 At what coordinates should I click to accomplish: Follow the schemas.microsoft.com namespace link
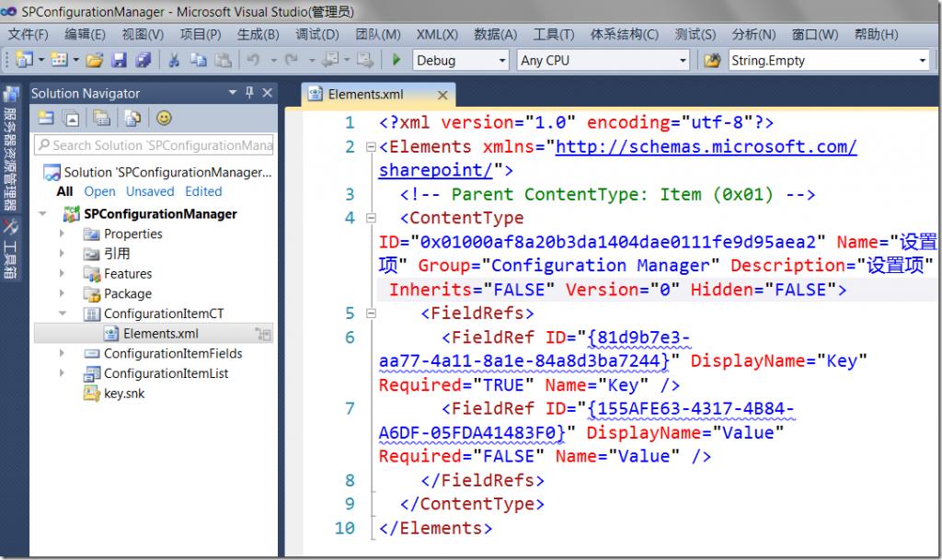tap(617, 158)
